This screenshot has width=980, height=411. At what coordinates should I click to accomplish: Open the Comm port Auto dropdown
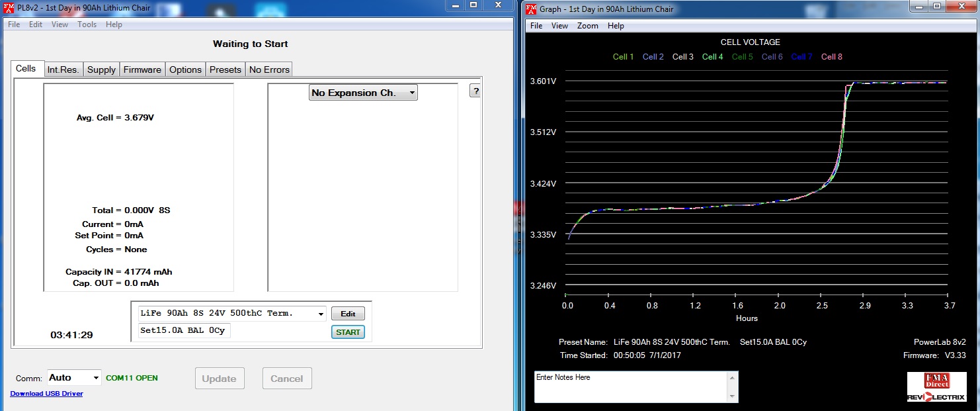click(74, 378)
